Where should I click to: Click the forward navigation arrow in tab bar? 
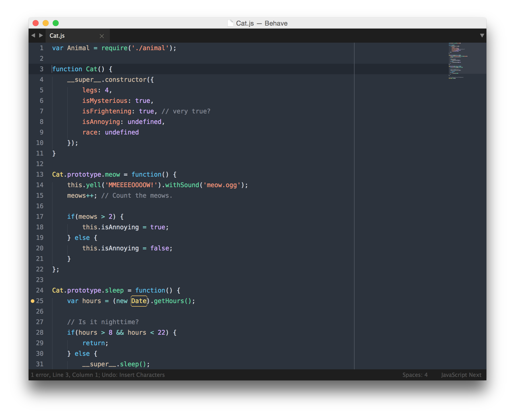tap(41, 35)
